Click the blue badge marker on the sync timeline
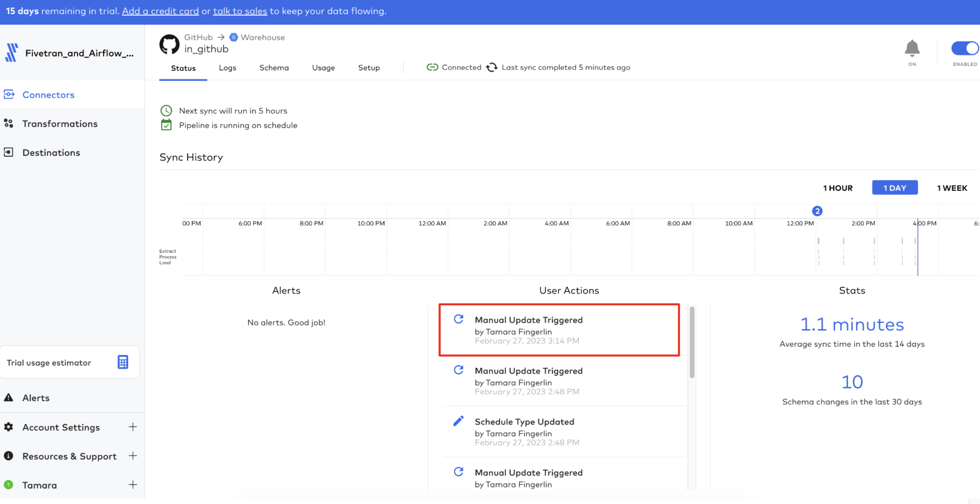Image resolution: width=980 pixels, height=504 pixels. (817, 211)
